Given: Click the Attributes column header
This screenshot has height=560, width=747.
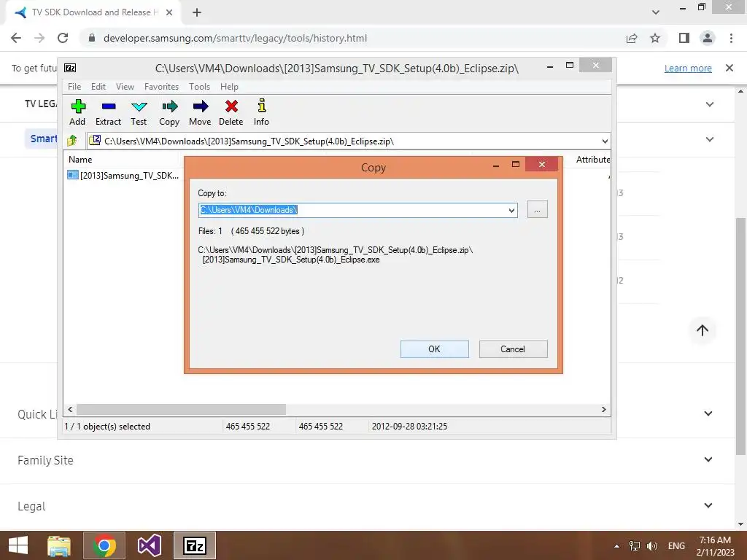Looking at the screenshot, I should (593, 160).
